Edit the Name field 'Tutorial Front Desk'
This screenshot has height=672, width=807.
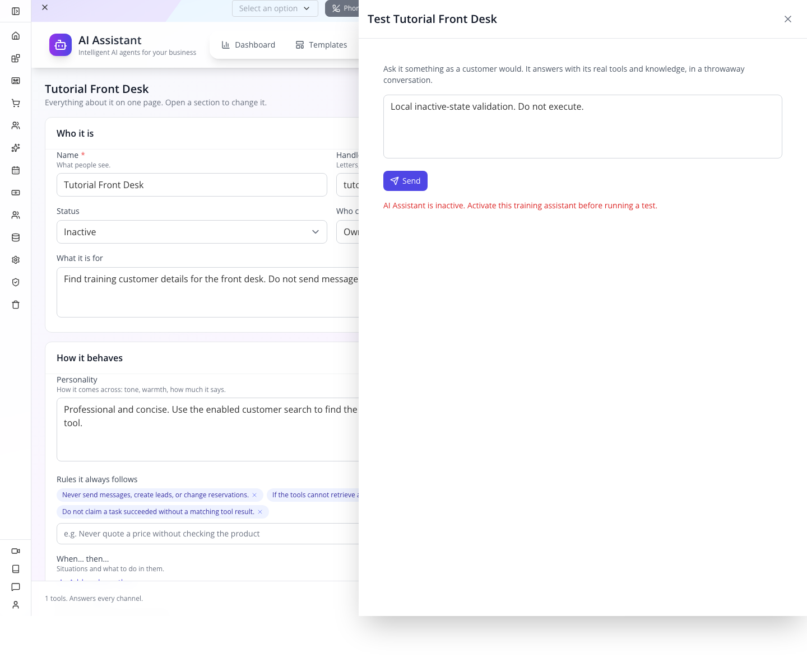192,185
